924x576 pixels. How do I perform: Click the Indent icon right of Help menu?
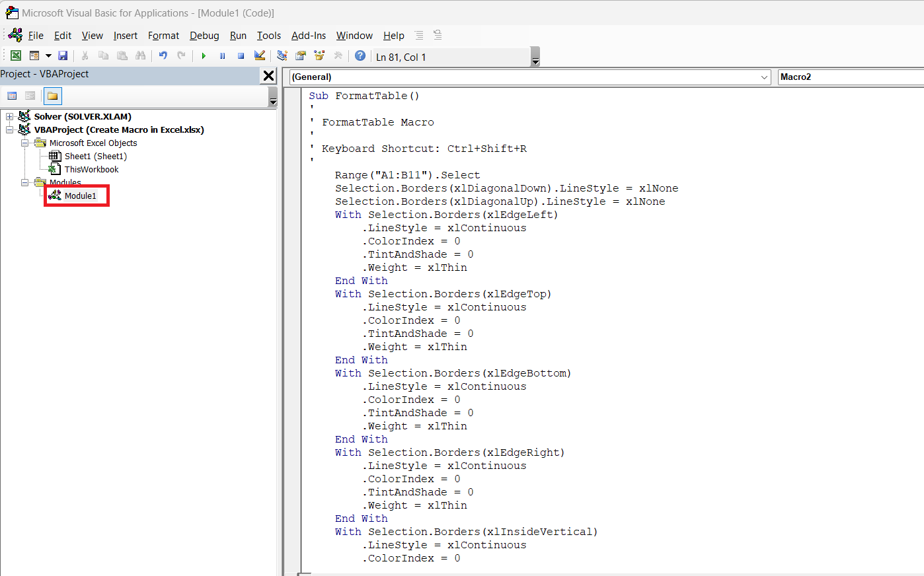pyautogui.click(x=419, y=35)
